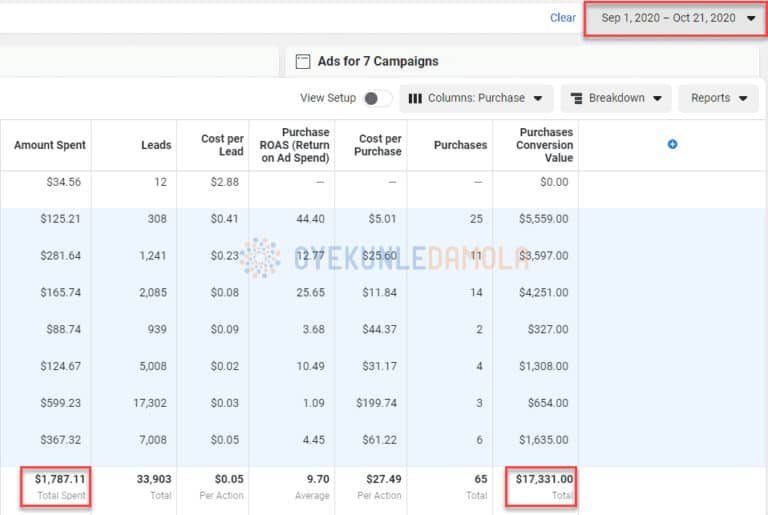Image resolution: width=768 pixels, height=515 pixels.
Task: Click the Clear link
Action: (x=562, y=18)
